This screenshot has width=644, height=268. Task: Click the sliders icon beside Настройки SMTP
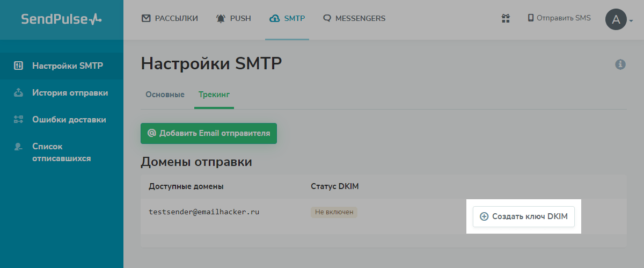[x=18, y=66]
